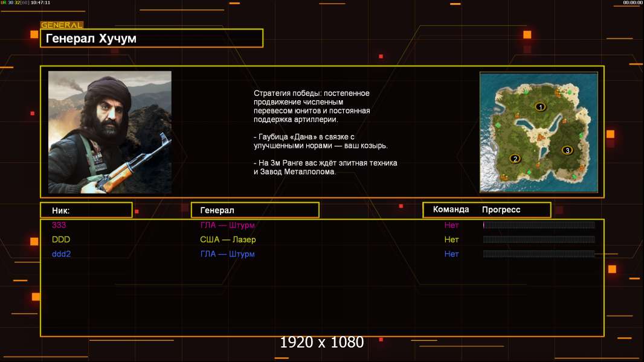The width and height of the screenshot is (644, 362).
Task: Click the progress bar for DDD
Action: (x=539, y=240)
